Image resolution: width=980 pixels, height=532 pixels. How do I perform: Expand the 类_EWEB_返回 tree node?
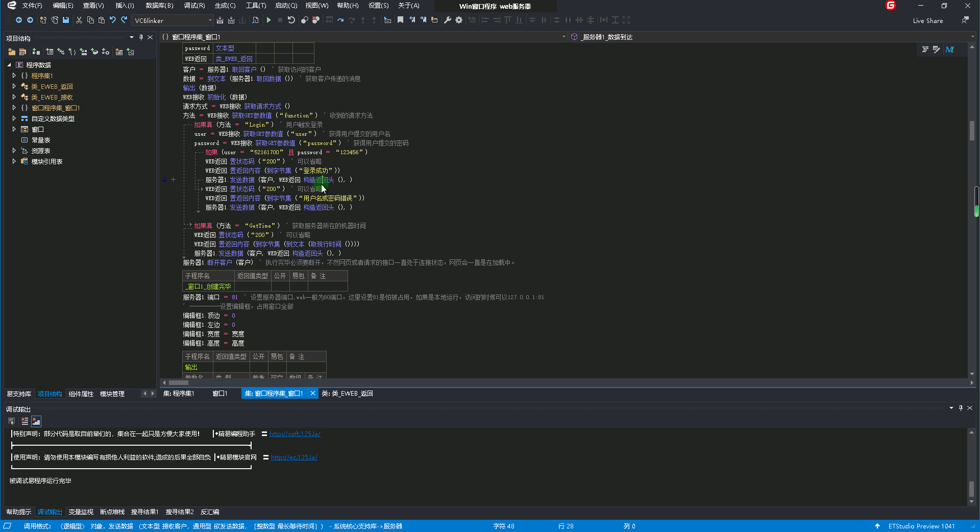14,86
